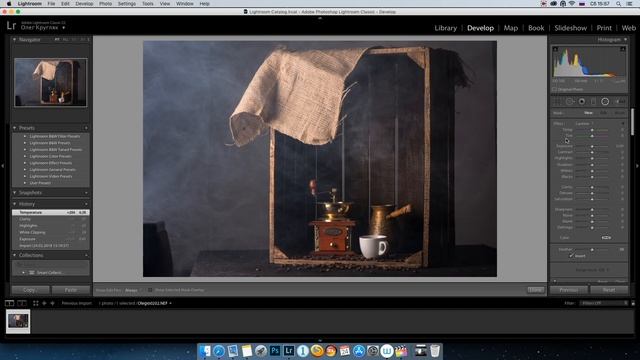Select the Temperature history step
This screenshot has height=360, width=640.
point(51,213)
